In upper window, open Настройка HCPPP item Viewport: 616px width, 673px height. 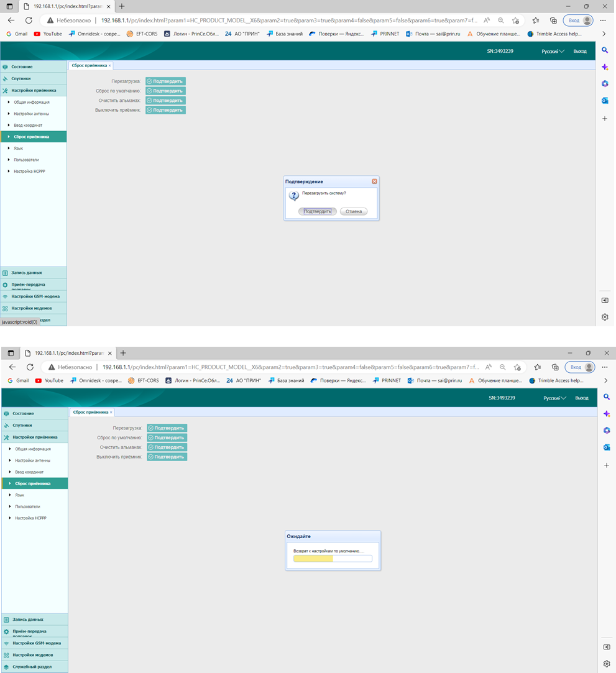pos(29,172)
